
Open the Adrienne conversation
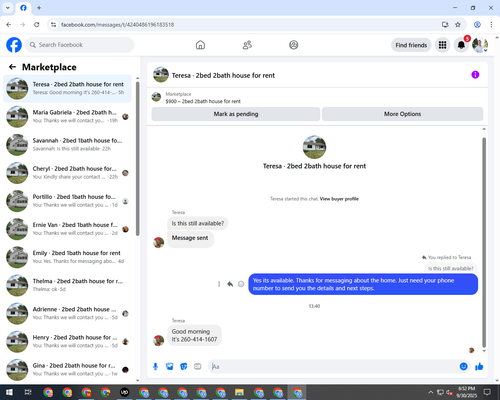pos(67,313)
